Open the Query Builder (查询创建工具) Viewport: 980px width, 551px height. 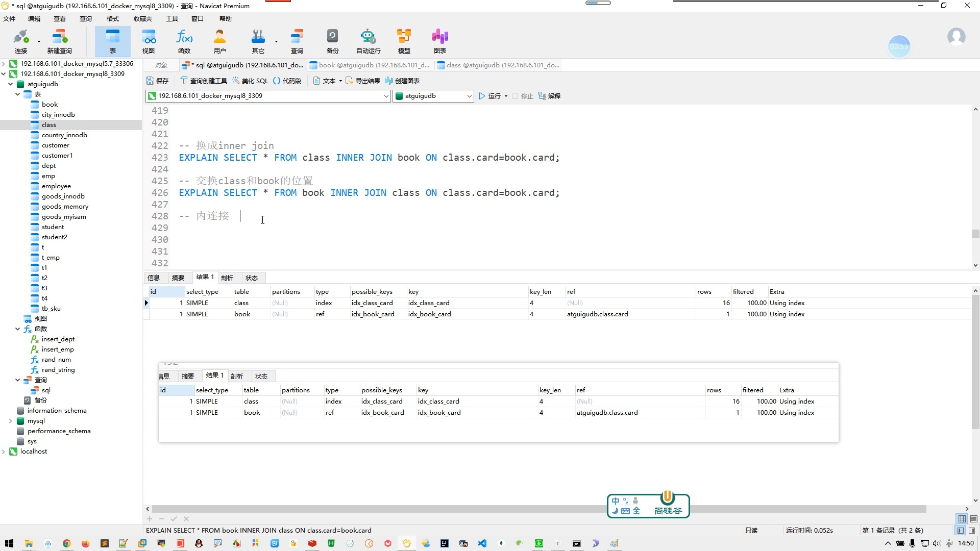point(204,81)
